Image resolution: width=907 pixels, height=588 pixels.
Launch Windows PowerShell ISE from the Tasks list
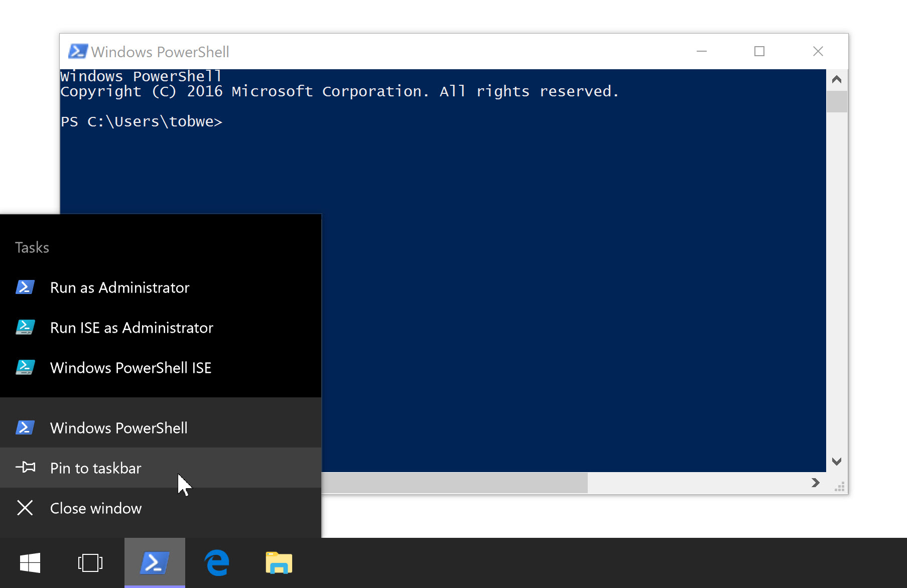161,368
